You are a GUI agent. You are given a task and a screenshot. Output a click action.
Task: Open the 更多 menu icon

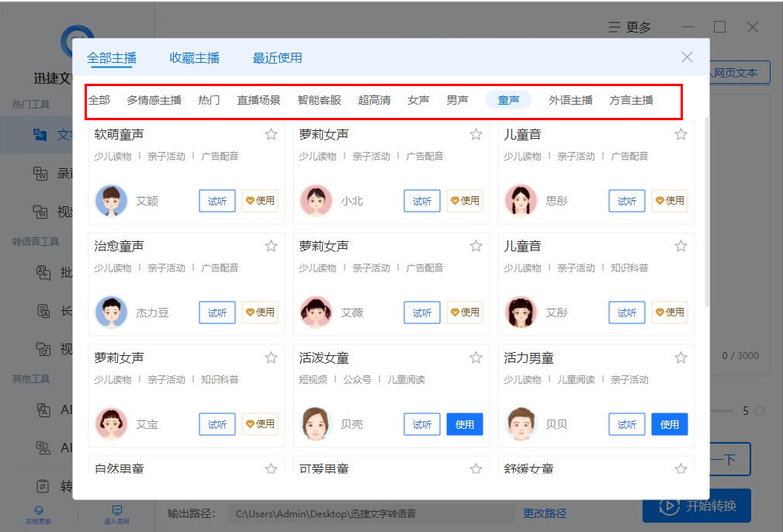point(614,27)
